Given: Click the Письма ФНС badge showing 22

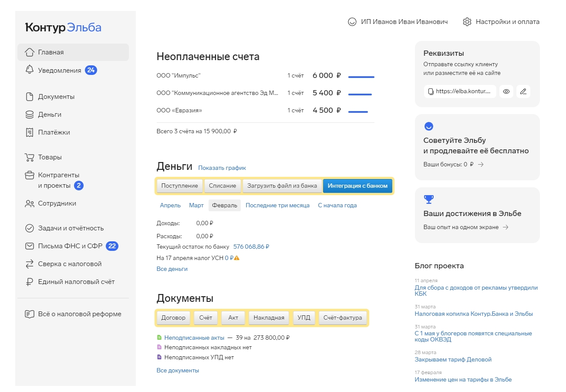Looking at the screenshot, I should 112,246.
